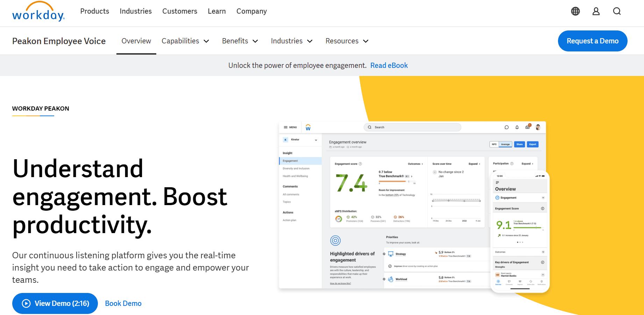Click the Workload priority icon in dashboard
The image size is (644, 315).
(391, 279)
